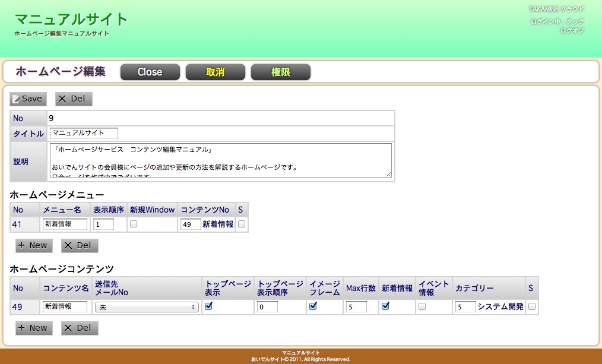602x364 pixels.
Task: Click the ログオフ link
Action: tap(572, 30)
